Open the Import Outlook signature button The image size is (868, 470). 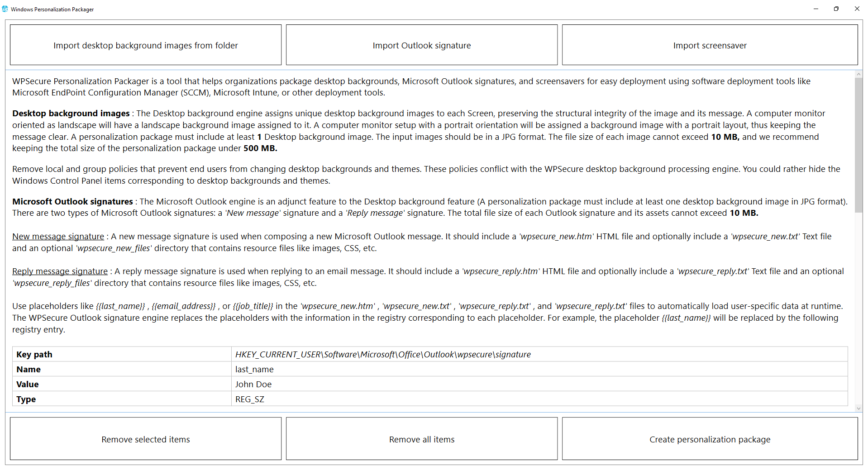422,45
